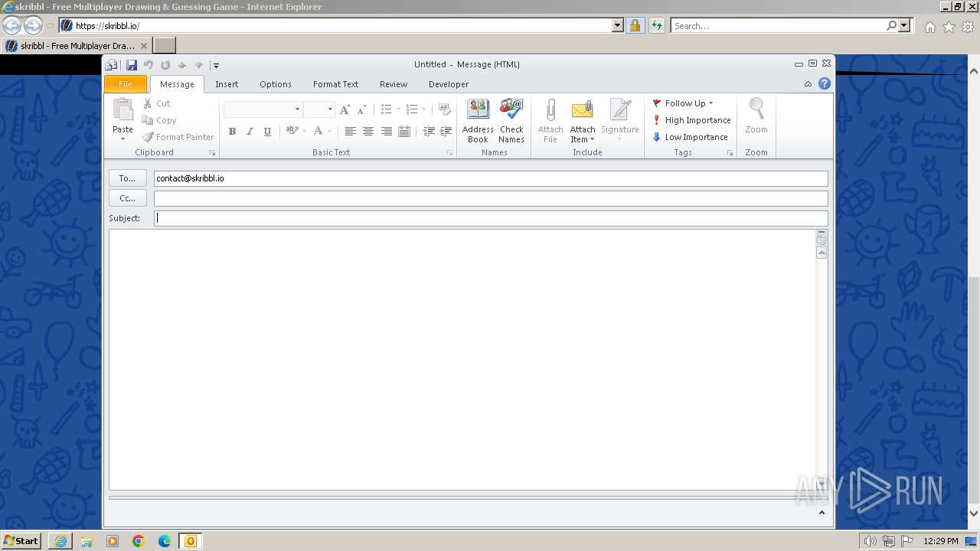Center the text alignment
Viewport: 980px width, 551px height.
(368, 132)
